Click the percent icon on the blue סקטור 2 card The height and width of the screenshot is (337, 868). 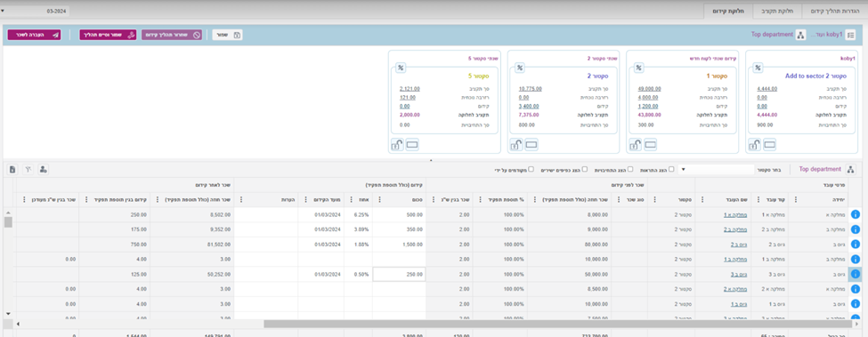[x=520, y=68]
